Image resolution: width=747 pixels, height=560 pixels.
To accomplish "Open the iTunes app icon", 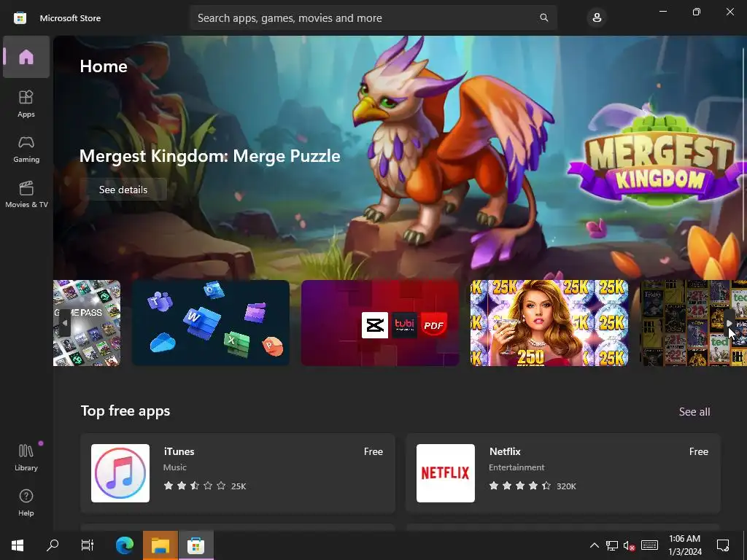I will coord(120,472).
